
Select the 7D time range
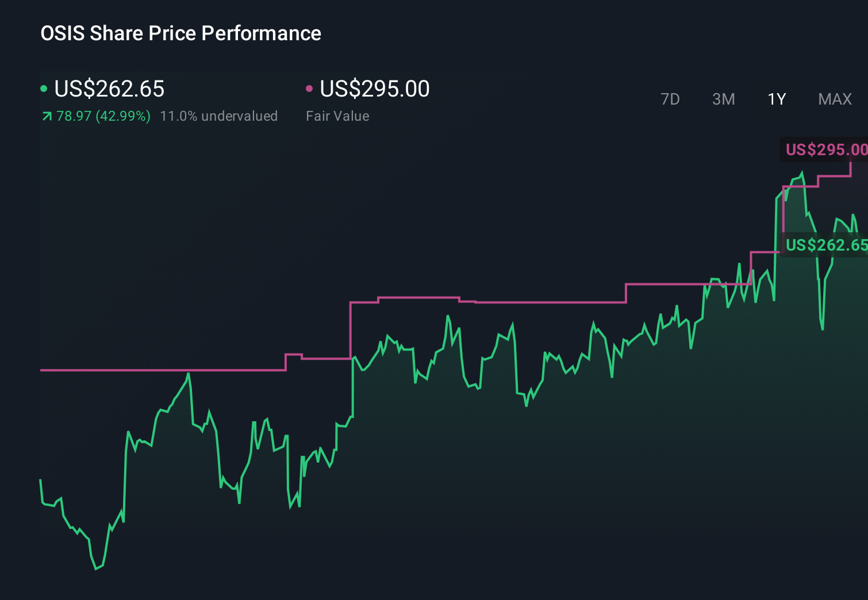671,99
